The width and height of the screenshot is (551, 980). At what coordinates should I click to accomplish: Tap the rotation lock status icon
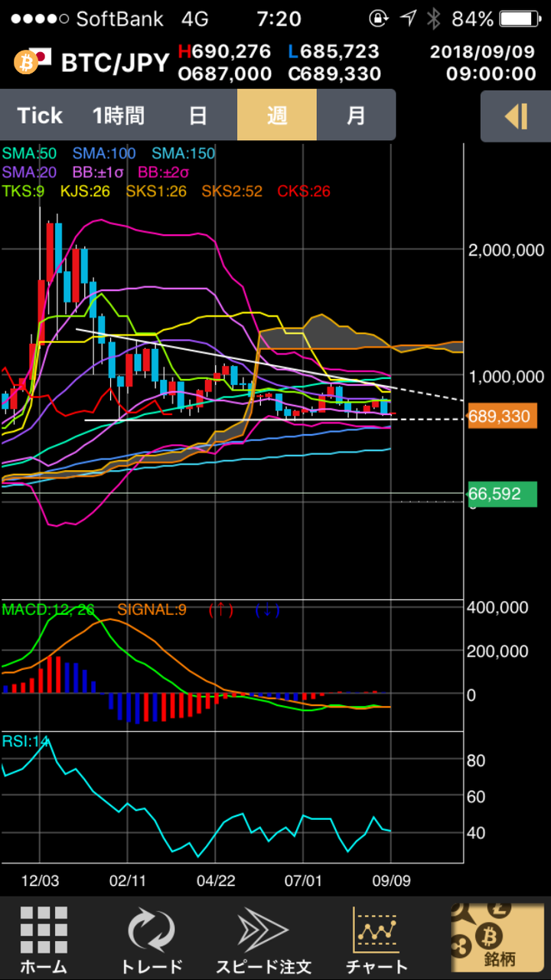(378, 19)
